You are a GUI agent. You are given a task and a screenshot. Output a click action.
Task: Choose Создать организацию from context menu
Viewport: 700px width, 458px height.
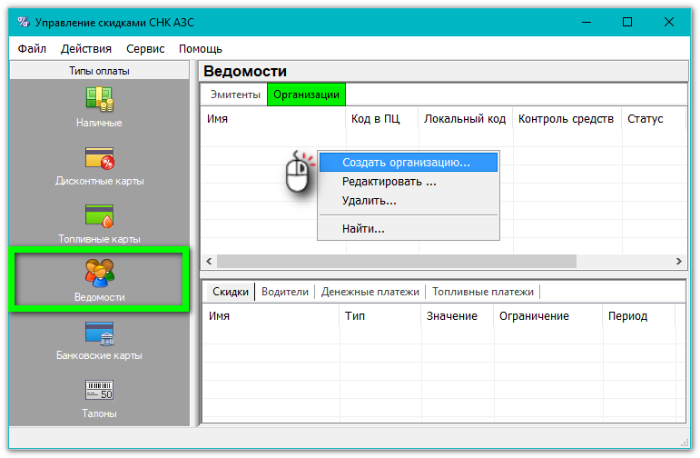coord(405,162)
